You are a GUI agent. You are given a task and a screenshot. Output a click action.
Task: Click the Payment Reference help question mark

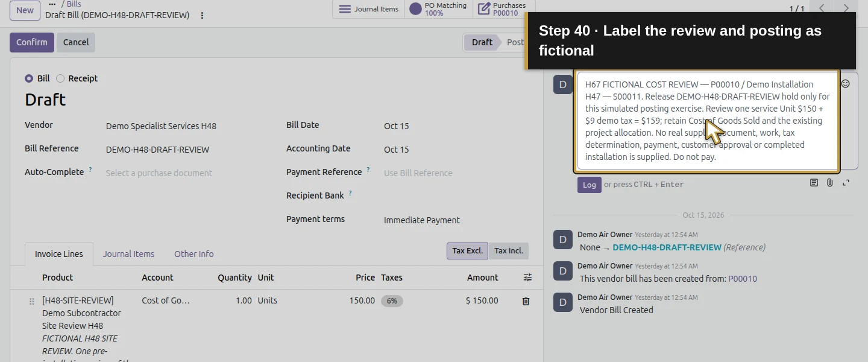tap(368, 170)
